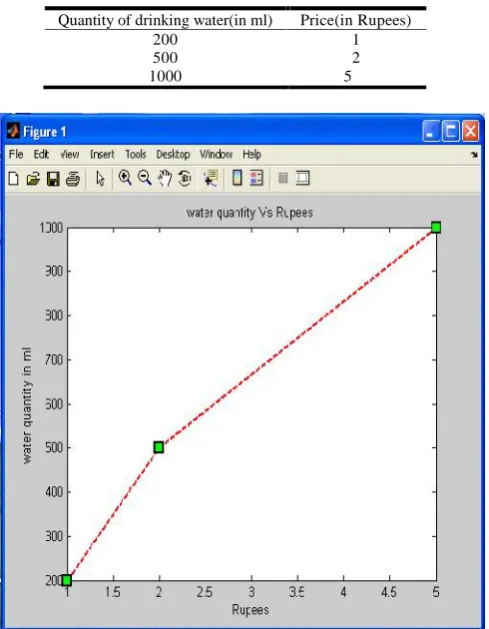Select the Data Cursor tool
This screenshot has height=629, width=489.
[x=211, y=178]
